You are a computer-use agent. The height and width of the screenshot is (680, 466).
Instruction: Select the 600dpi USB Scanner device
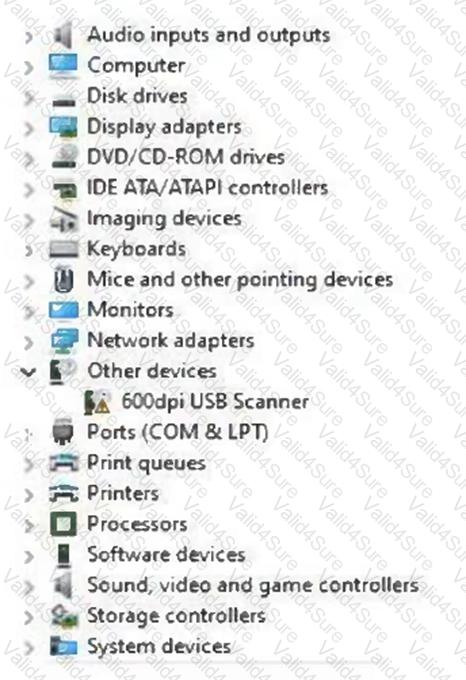pos(215,402)
